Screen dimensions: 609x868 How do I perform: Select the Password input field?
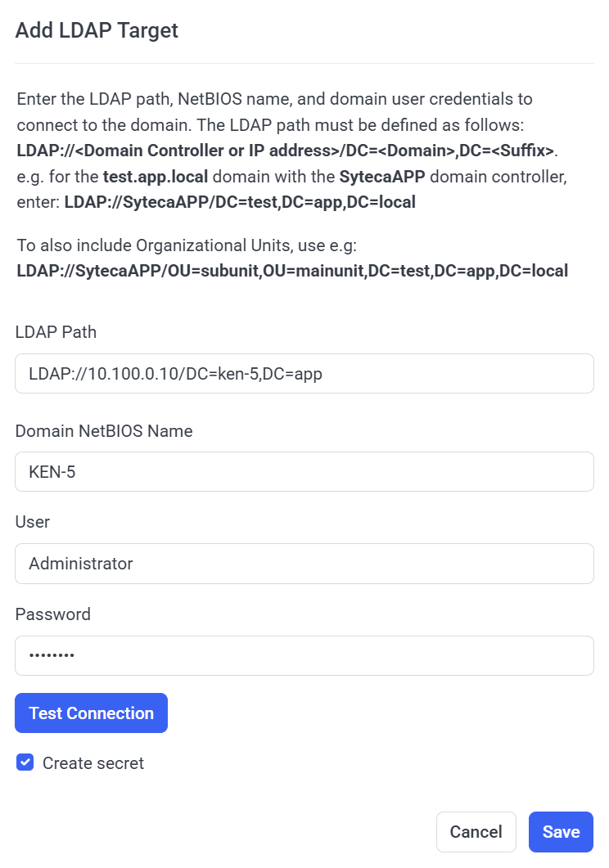[x=304, y=656]
